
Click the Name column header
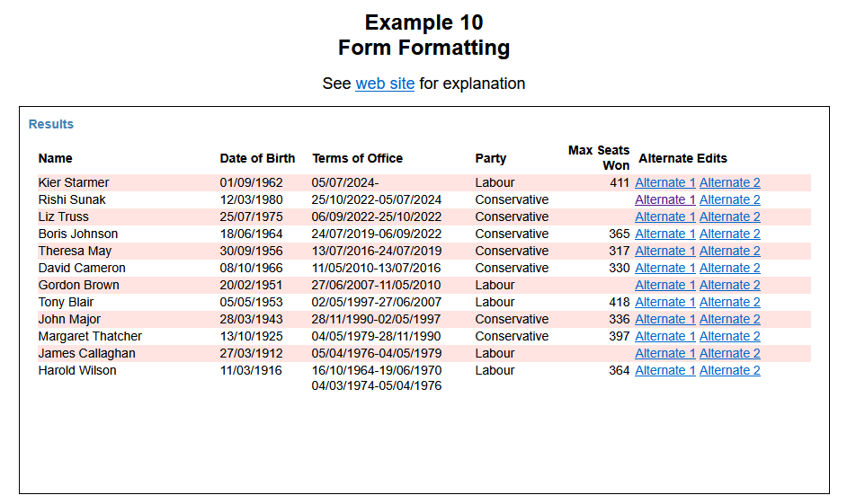tap(55, 158)
